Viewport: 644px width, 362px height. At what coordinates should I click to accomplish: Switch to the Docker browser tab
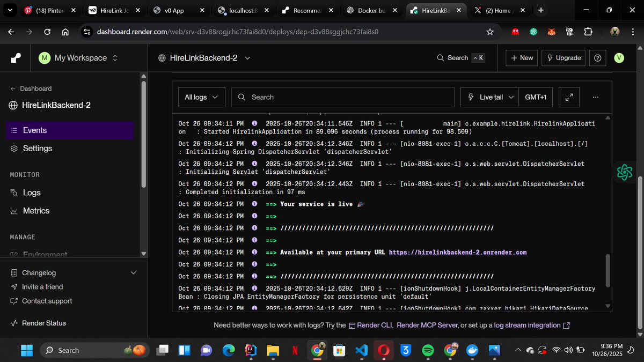[x=370, y=10]
